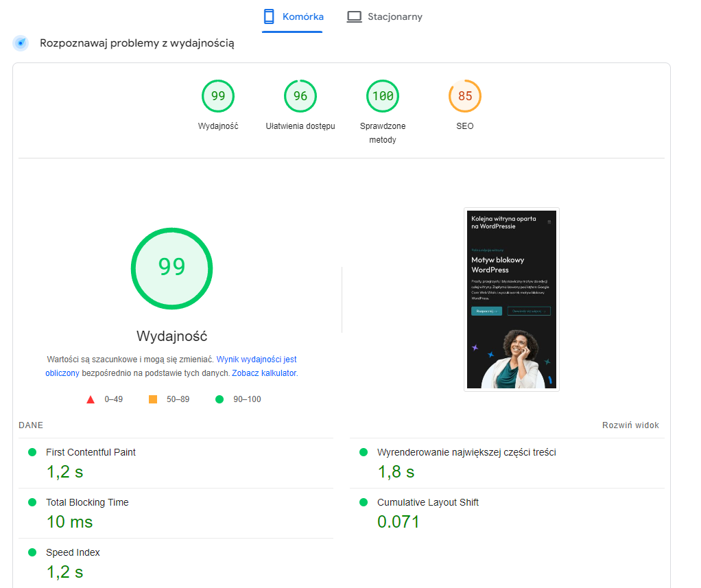
Task: Click Rozpoznawaj problemy z wydajnością heading
Action: [136, 43]
